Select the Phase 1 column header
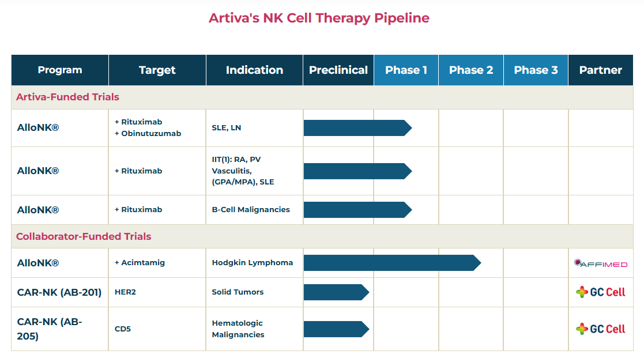 coord(406,70)
